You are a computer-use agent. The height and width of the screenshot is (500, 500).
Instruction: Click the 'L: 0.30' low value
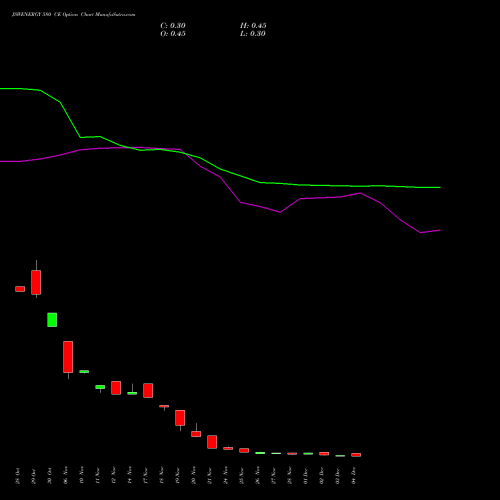(x=253, y=34)
